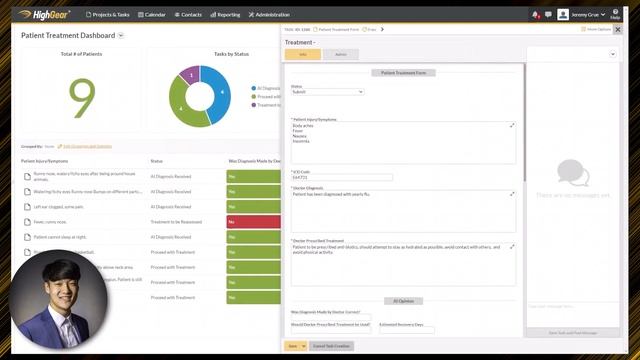Screen dimensions: 640x360
Task: Open the Patient Treatment Dashboard dropdown
Action: coord(121,36)
